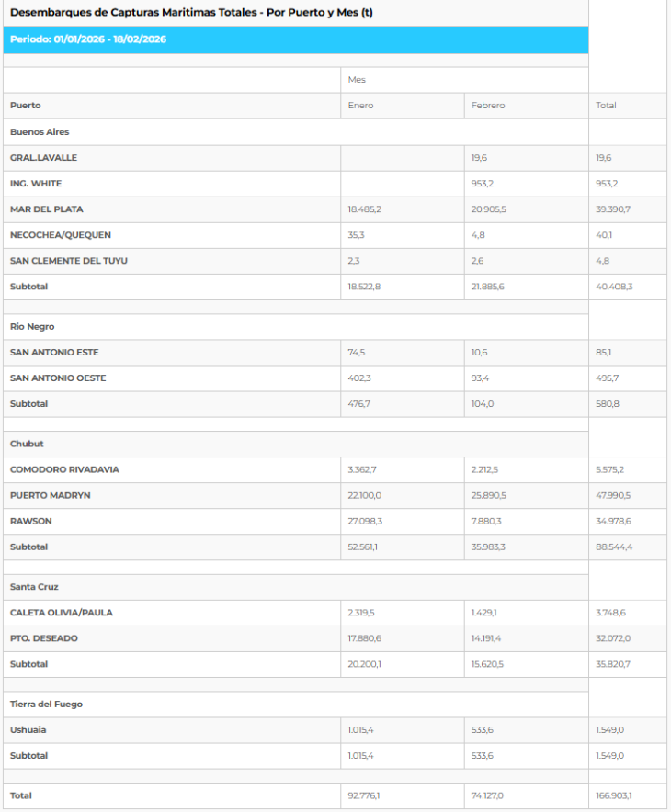Click the Puerto column header
Image resolution: width=671 pixels, height=812 pixels.
pos(26,106)
